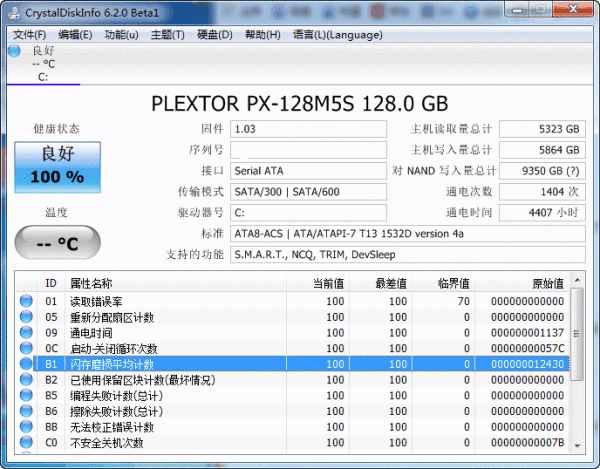The width and height of the screenshot is (600, 469).
Task: Open the 编辑(E) menu
Action: pos(75,35)
